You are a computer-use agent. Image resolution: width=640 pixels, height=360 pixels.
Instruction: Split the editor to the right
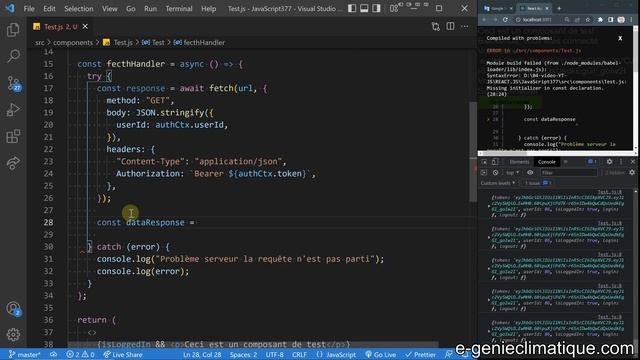click(x=450, y=27)
